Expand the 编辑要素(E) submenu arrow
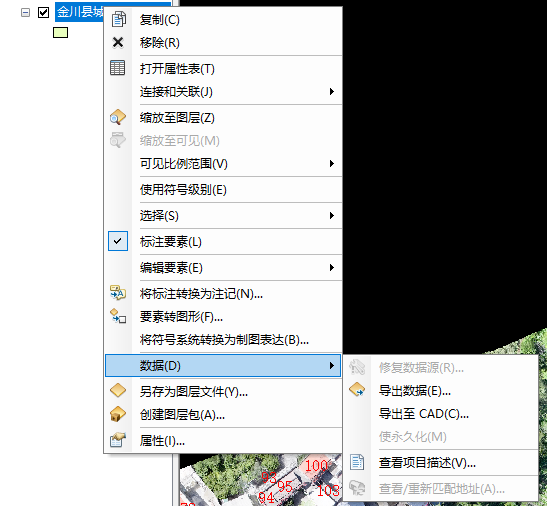This screenshot has height=506, width=547. (x=332, y=267)
